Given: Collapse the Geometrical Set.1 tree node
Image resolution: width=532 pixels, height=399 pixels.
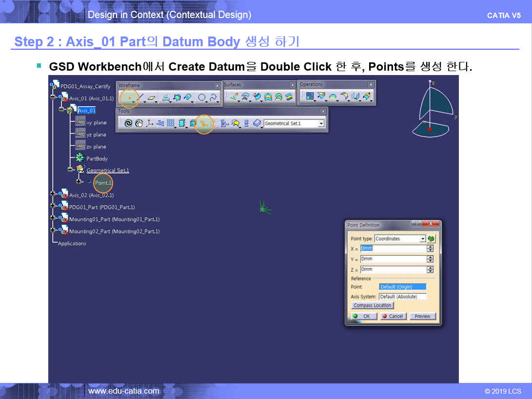Looking at the screenshot, I should (70, 170).
